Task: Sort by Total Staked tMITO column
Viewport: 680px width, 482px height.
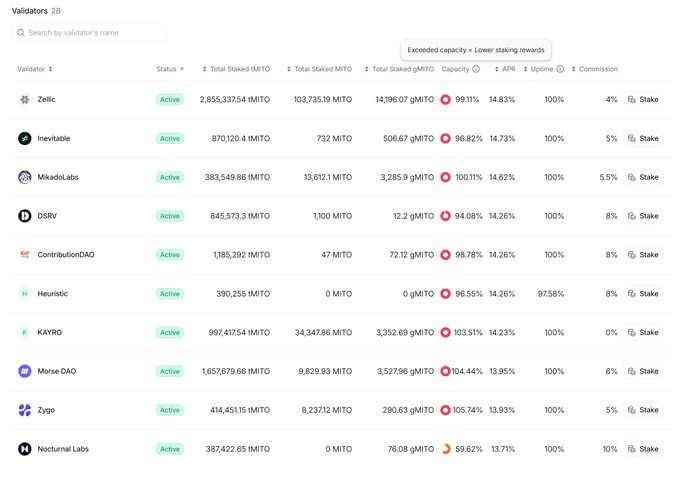Action: (239, 69)
